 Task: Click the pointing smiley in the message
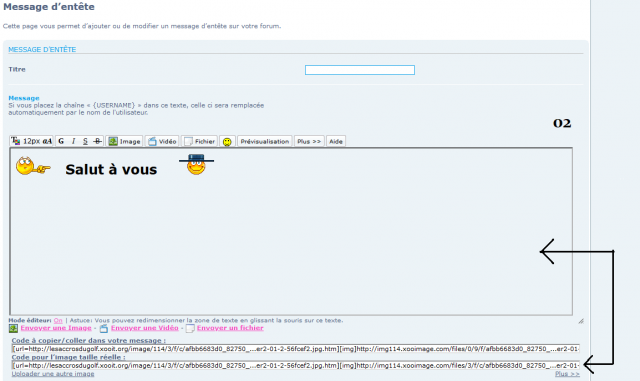[33, 166]
